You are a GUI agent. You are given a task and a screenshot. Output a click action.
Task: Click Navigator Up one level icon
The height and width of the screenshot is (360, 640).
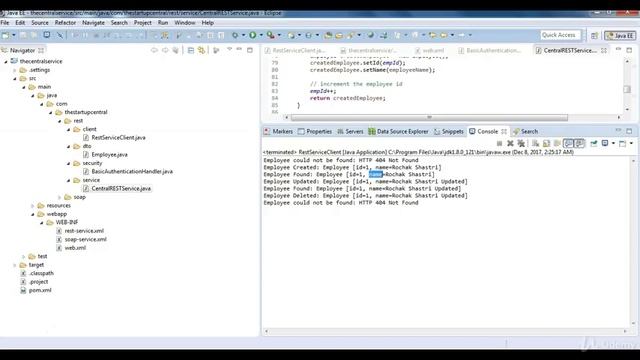click(176, 50)
